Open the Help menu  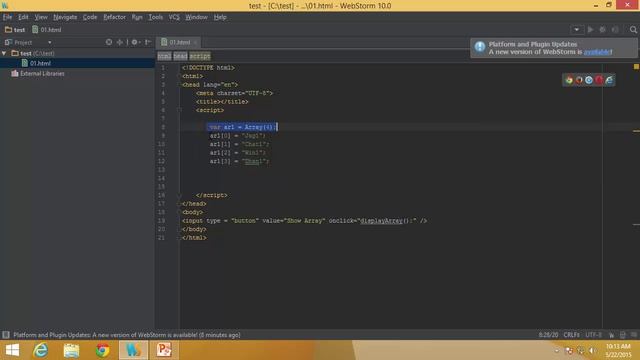[x=220, y=17]
